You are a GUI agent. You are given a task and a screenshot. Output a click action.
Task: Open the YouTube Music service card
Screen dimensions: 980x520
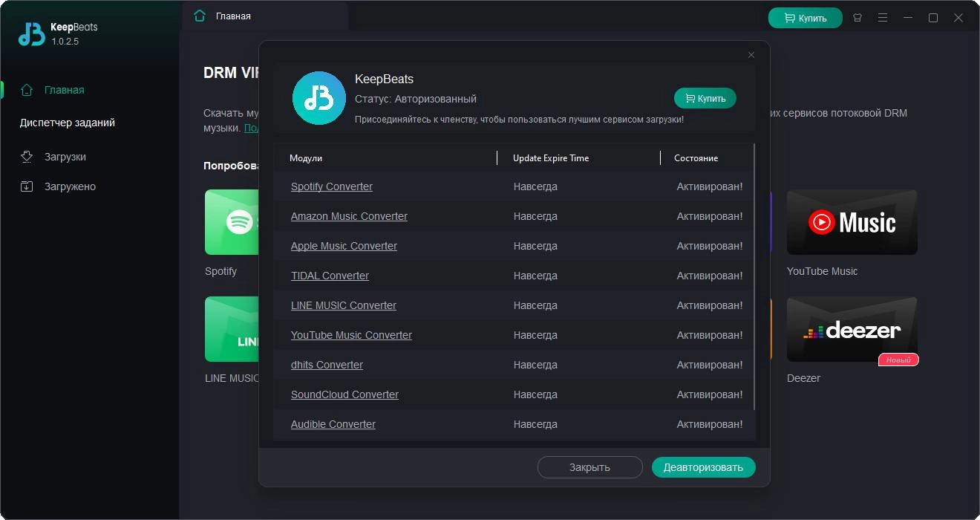(x=852, y=222)
